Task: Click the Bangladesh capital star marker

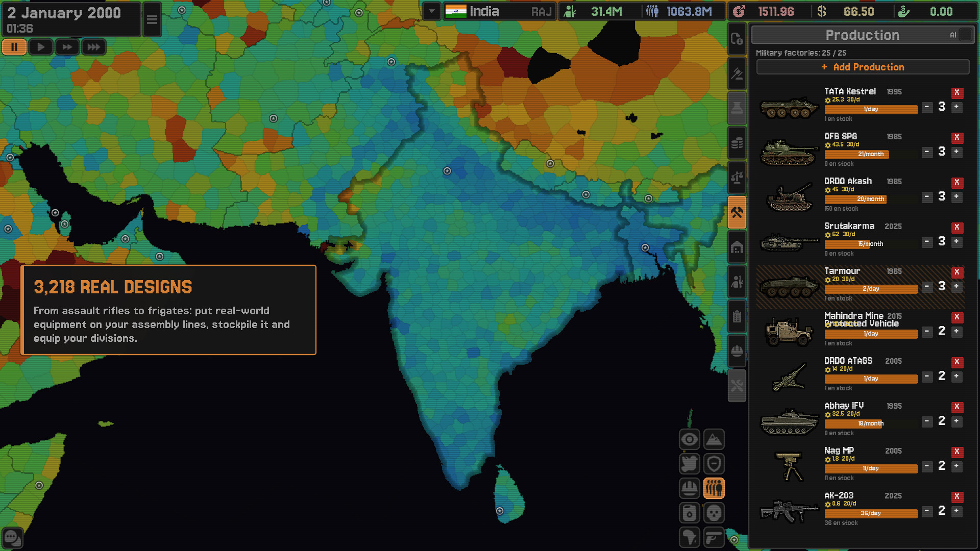Action: pos(645,247)
